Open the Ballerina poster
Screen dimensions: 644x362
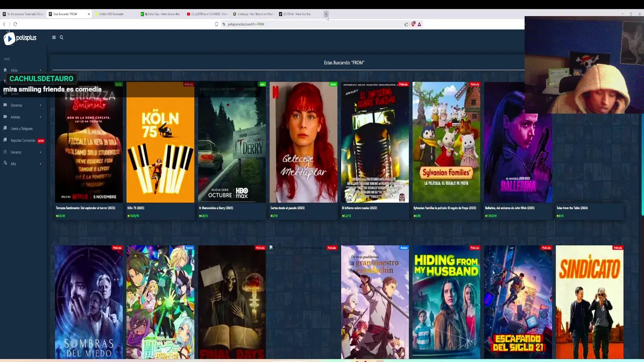point(518,142)
